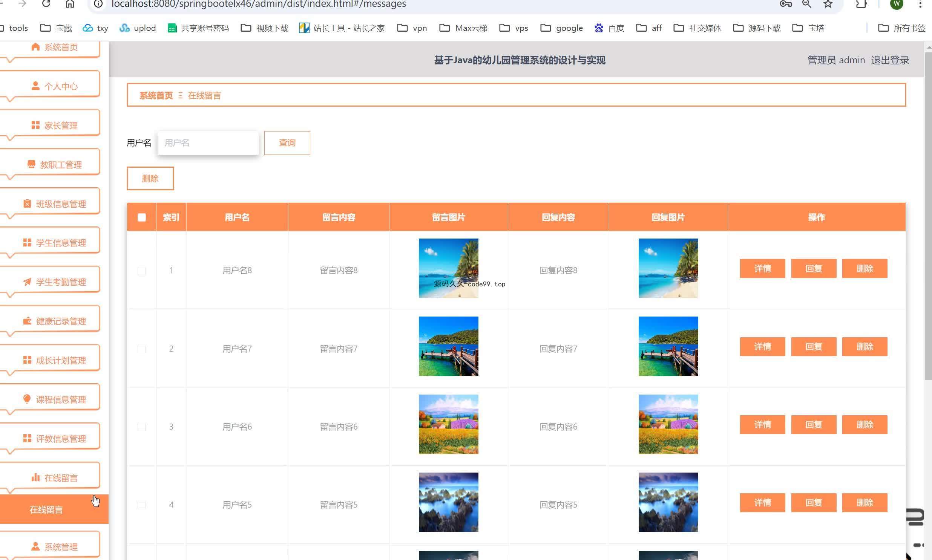Screen dimensions: 932x560
Task: Reload the page with browser refresh icon
Action: [46, 4]
